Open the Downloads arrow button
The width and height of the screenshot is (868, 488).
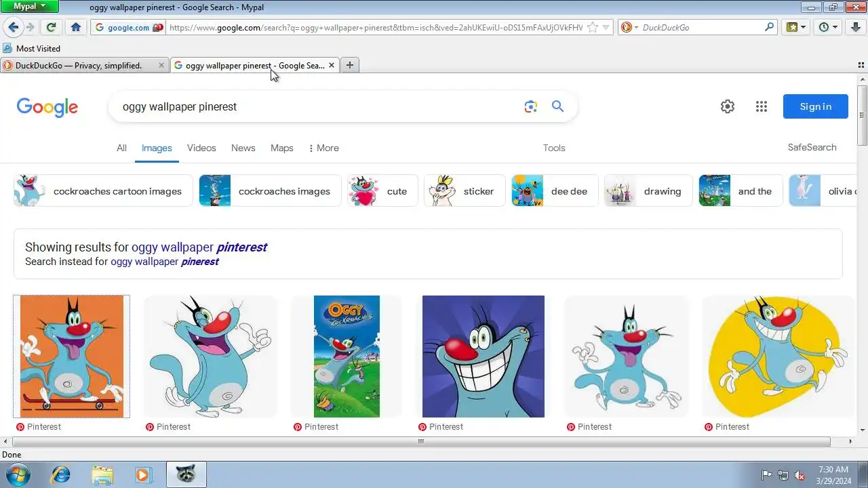click(x=856, y=27)
